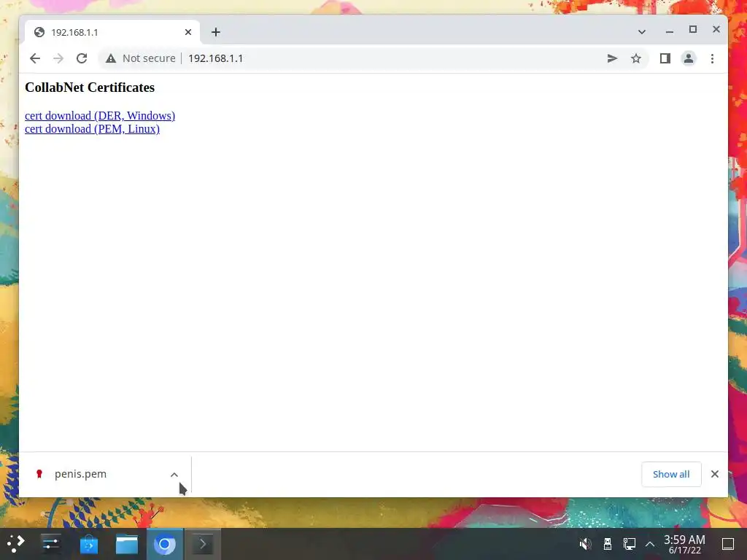Viewport: 747px width, 560px height.
Task: Launch the Discover software store
Action: coord(89,544)
